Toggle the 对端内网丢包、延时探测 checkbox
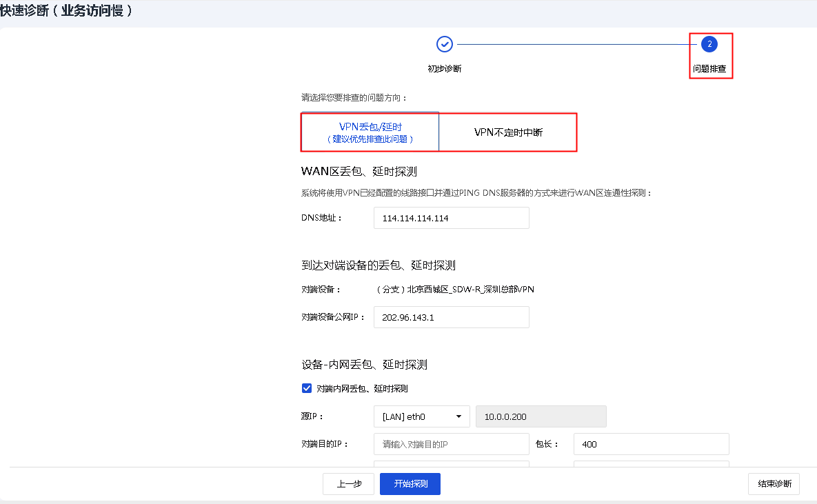The width and height of the screenshot is (817, 504). (307, 388)
